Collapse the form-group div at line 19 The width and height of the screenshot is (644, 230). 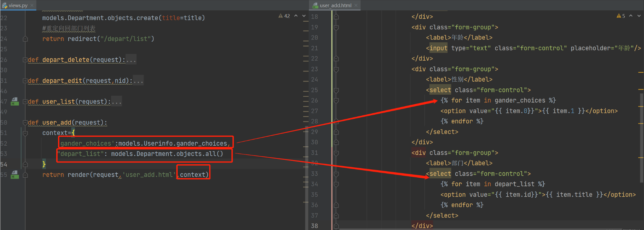336,27
